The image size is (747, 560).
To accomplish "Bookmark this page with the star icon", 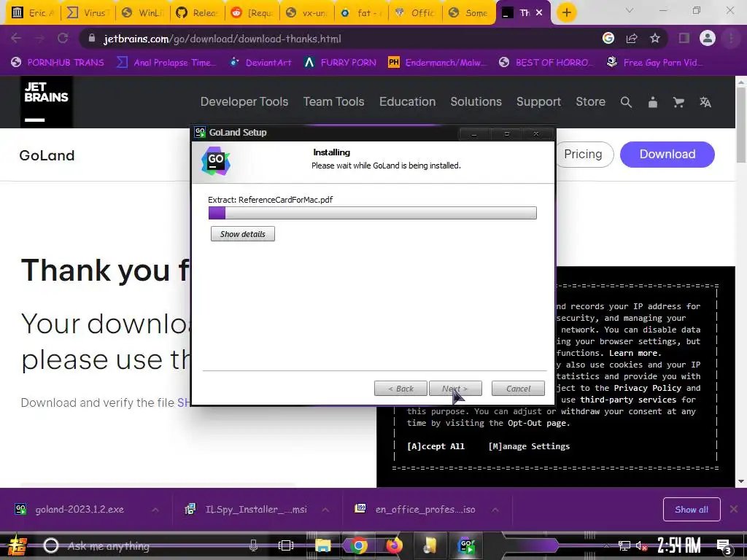I will point(655,39).
